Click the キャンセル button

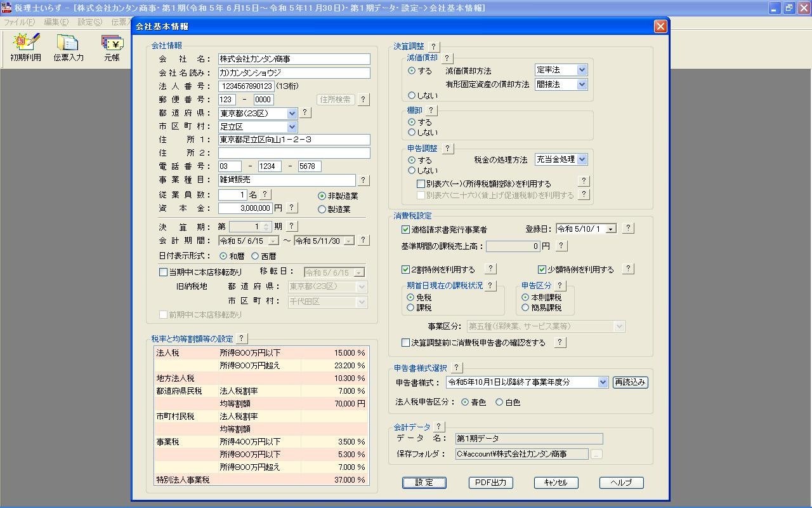[556, 483]
